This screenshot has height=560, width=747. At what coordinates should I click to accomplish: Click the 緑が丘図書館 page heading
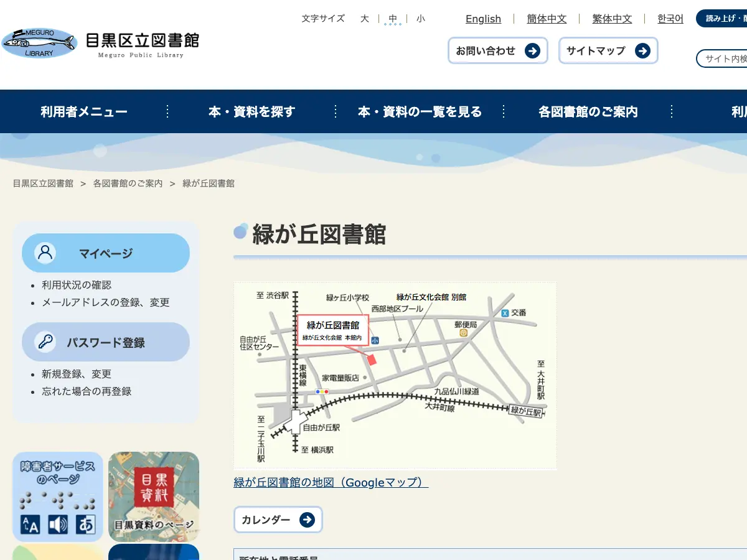[319, 235]
